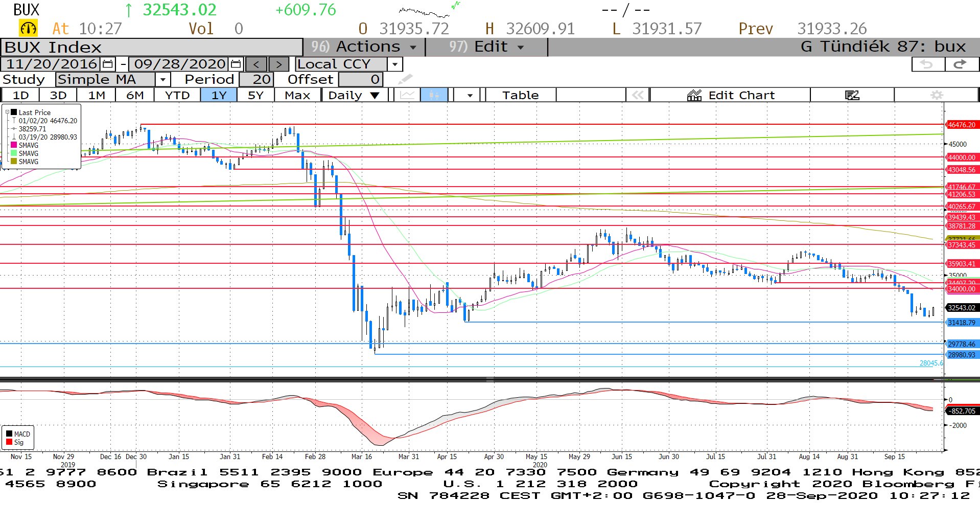Click the -852.705 MACD value label
Screen dimensions: 980x524
(x=962, y=411)
